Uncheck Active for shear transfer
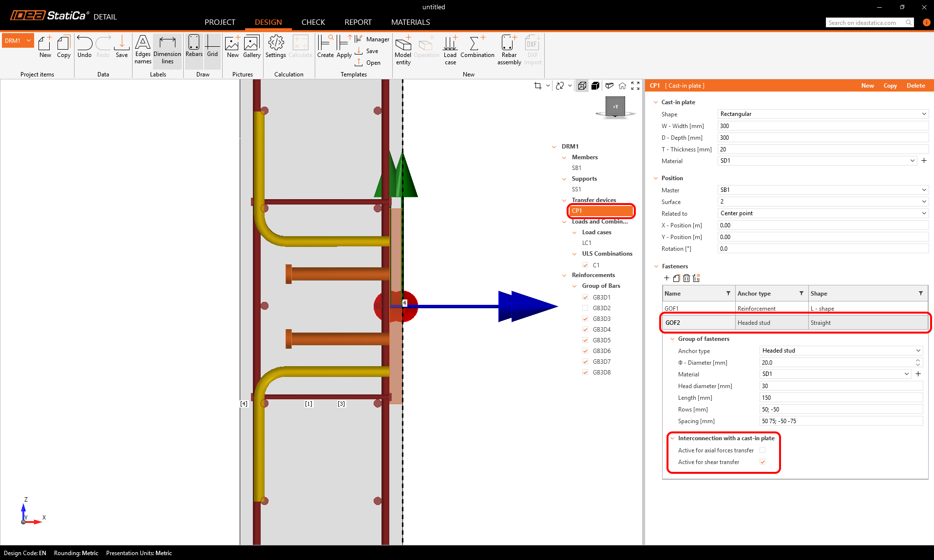Viewport: 934px width, 560px height. pyautogui.click(x=762, y=462)
